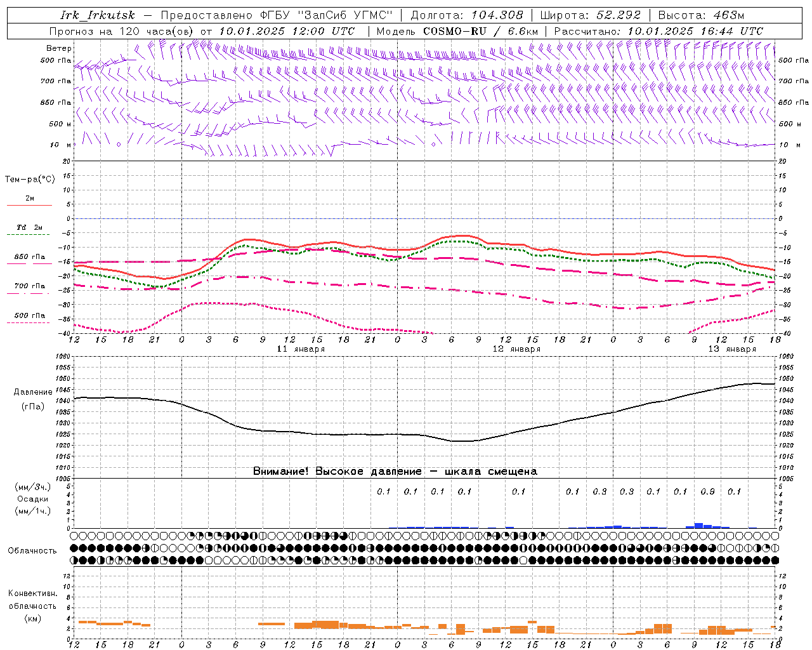Screen dimensions: 812x650
Task: Click the warning Внимание! Высокое давление — шкала смещена
Action: point(395,472)
